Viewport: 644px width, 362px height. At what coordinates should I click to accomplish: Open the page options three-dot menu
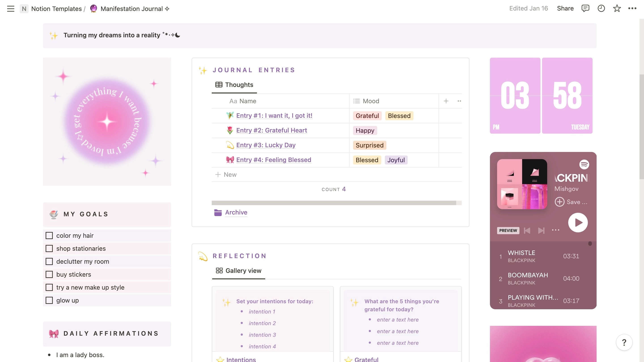(x=632, y=8)
